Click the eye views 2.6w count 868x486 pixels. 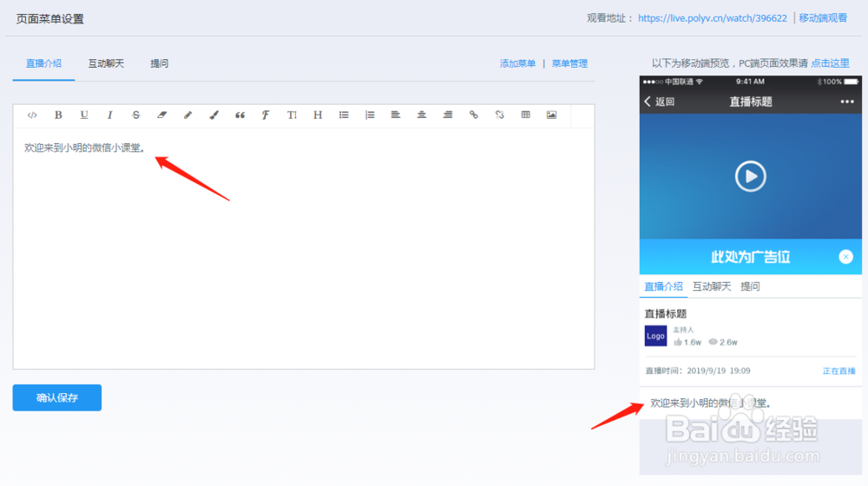[x=723, y=342]
